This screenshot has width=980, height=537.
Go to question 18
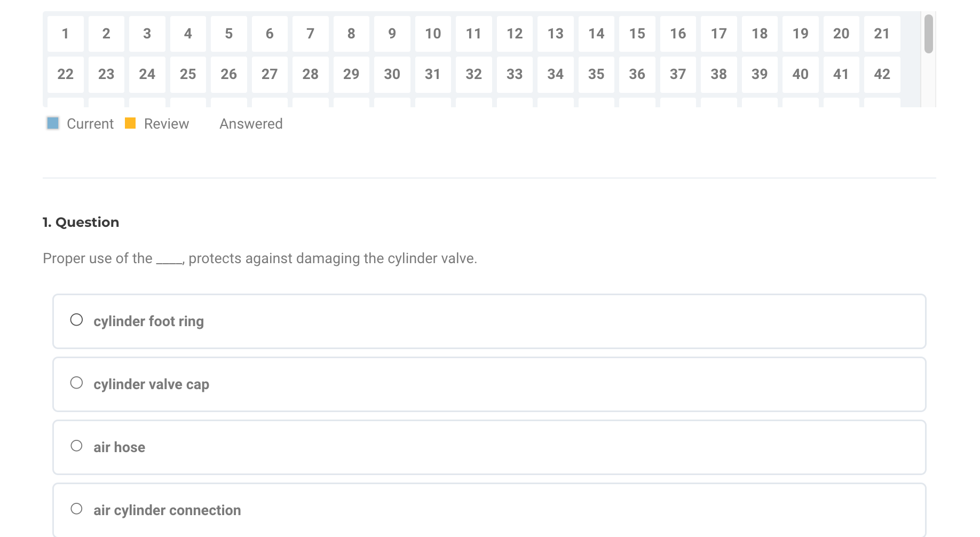[760, 34]
